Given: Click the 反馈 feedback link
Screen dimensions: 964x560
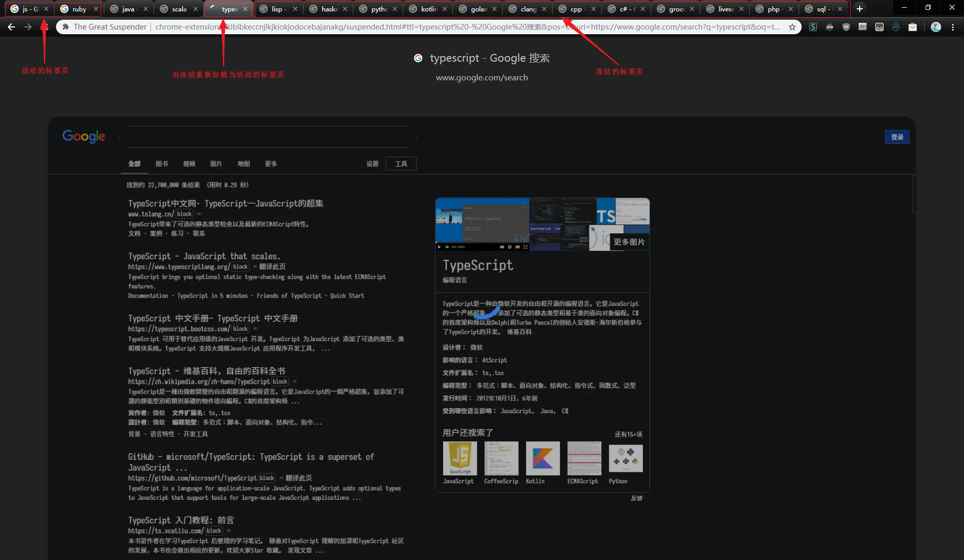Looking at the screenshot, I should pyautogui.click(x=637, y=498).
